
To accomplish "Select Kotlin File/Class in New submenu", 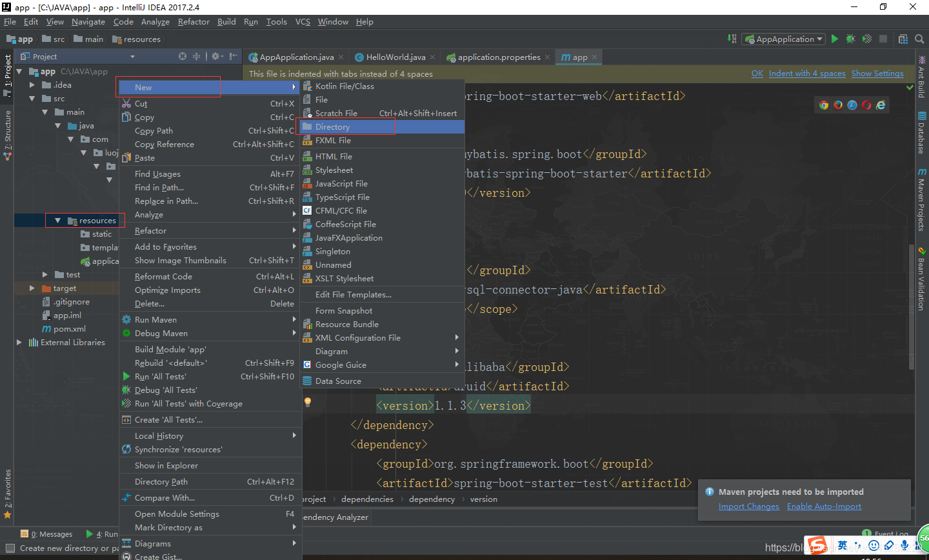I will (383, 86).
